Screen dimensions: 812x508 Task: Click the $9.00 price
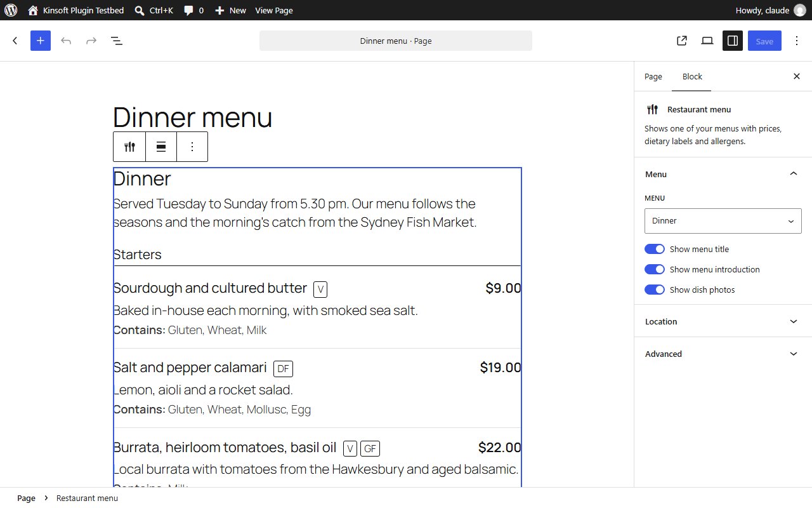coord(503,288)
